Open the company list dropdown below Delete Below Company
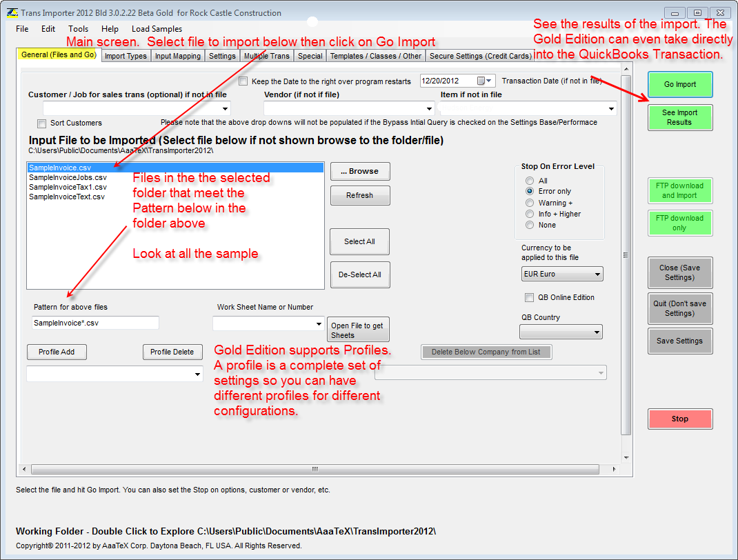Image resolution: width=738 pixels, height=560 pixels. (601, 372)
